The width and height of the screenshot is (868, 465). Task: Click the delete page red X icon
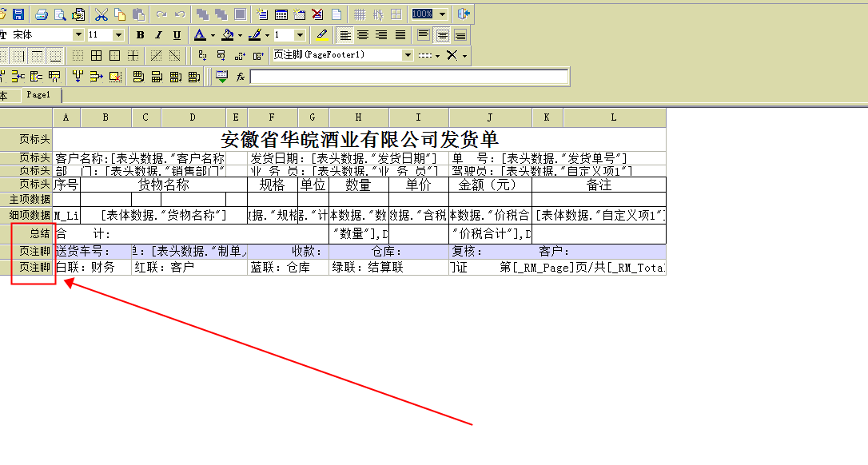coord(318,14)
